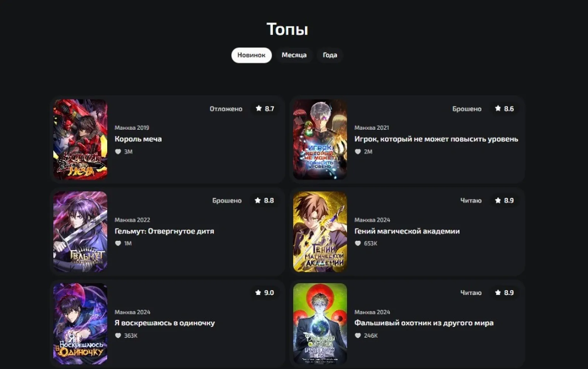The image size is (588, 369).
Task: Click the heart icon beside 2M likes
Action: click(358, 152)
